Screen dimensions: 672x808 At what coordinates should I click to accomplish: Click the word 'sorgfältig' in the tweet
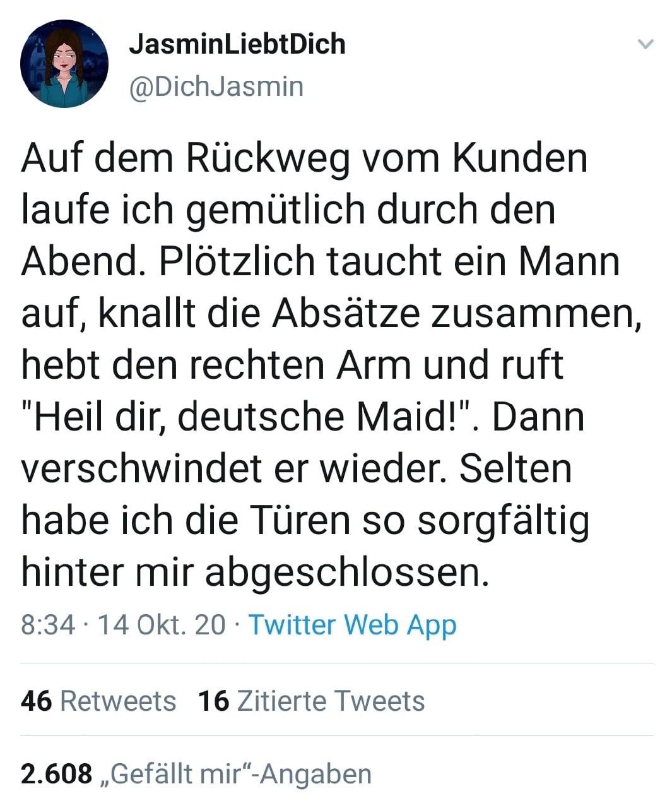tap(504, 522)
